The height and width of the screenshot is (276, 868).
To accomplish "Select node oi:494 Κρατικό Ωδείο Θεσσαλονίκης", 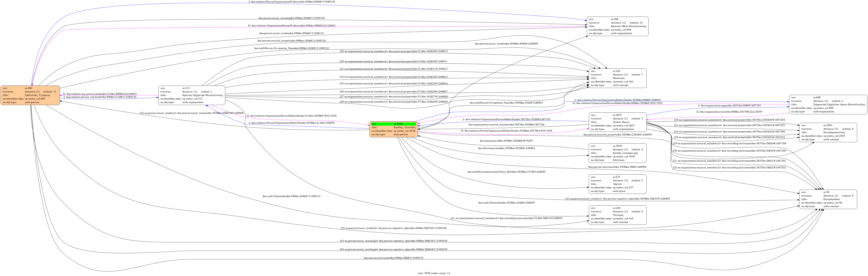I will [617, 26].
